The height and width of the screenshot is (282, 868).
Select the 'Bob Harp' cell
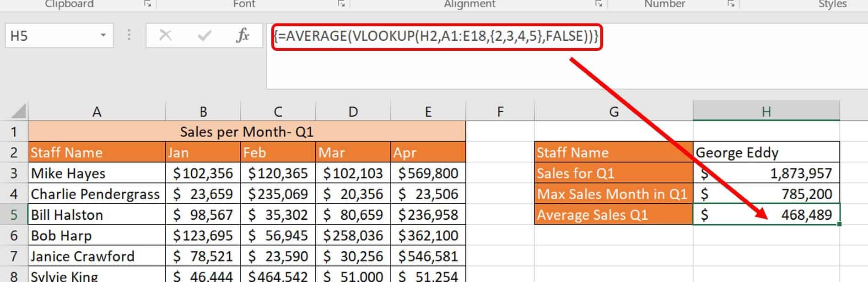(97, 235)
